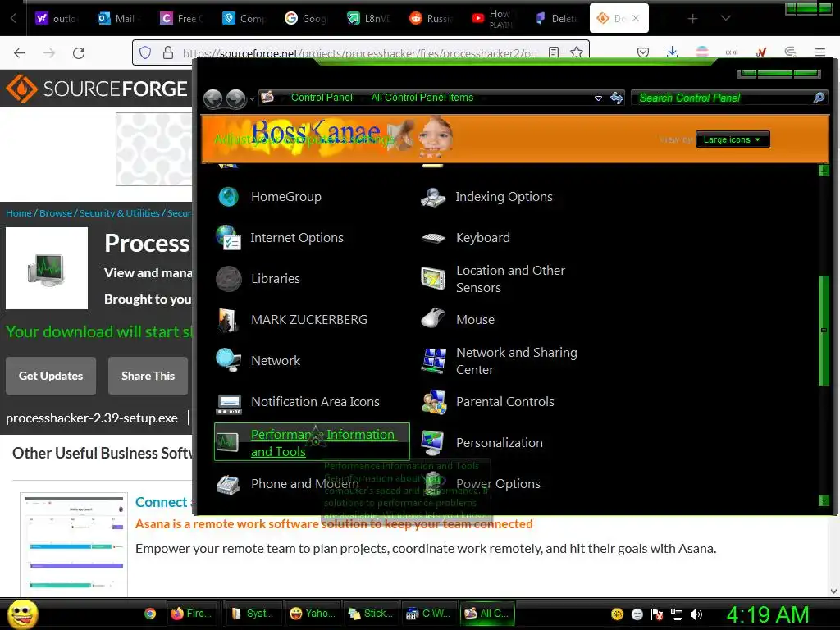Screen dimensions: 840x630
Task: Expand the Control Panel address bar dropdown
Action: click(x=598, y=98)
